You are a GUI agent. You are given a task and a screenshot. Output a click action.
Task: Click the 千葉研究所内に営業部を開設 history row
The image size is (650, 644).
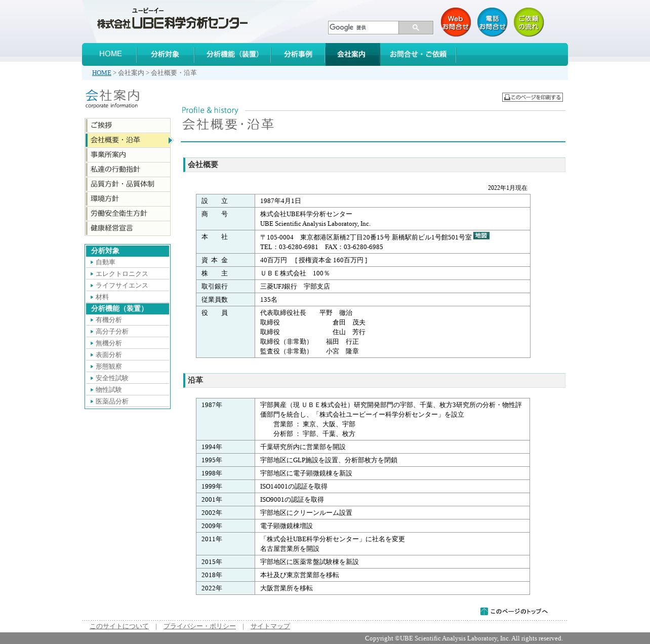(x=363, y=447)
